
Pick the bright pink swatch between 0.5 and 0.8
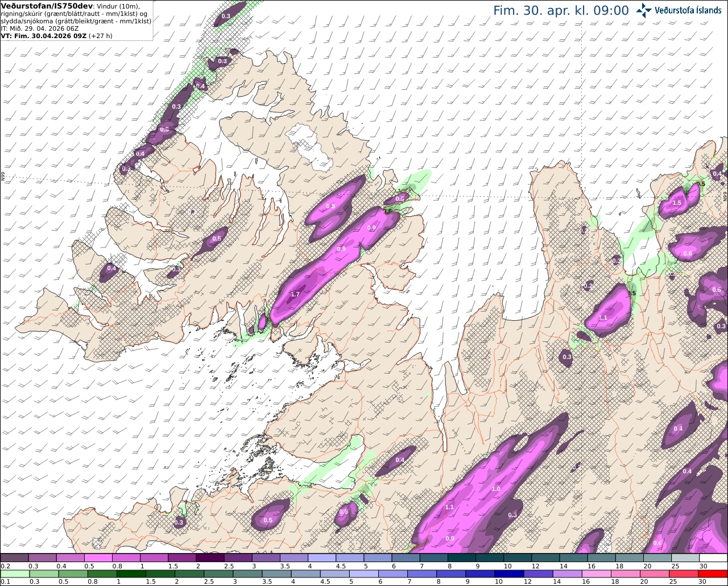click(98, 558)
